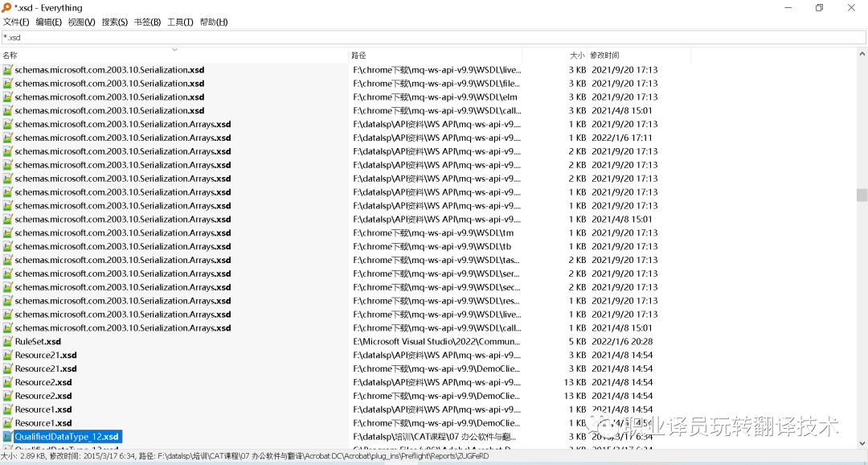Click icon of file modified 2022/1/6 17:11

(x=7, y=138)
